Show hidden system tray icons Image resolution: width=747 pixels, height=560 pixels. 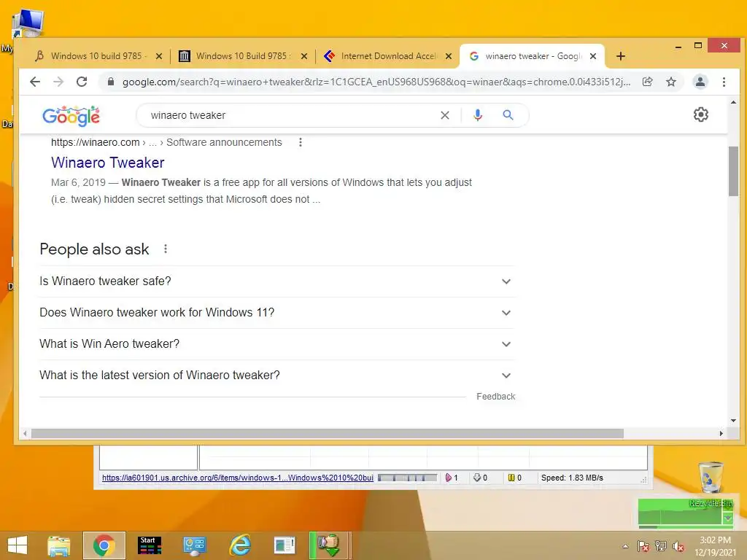625,546
